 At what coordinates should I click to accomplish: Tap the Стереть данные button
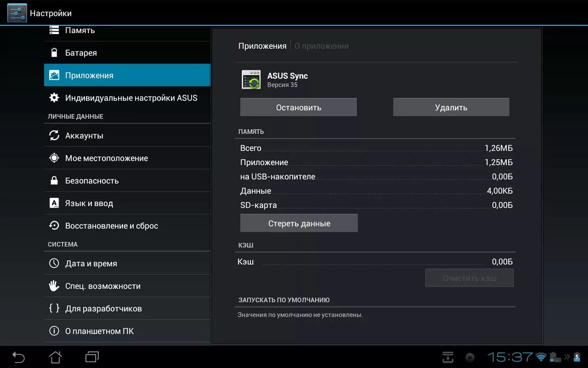pos(299,223)
